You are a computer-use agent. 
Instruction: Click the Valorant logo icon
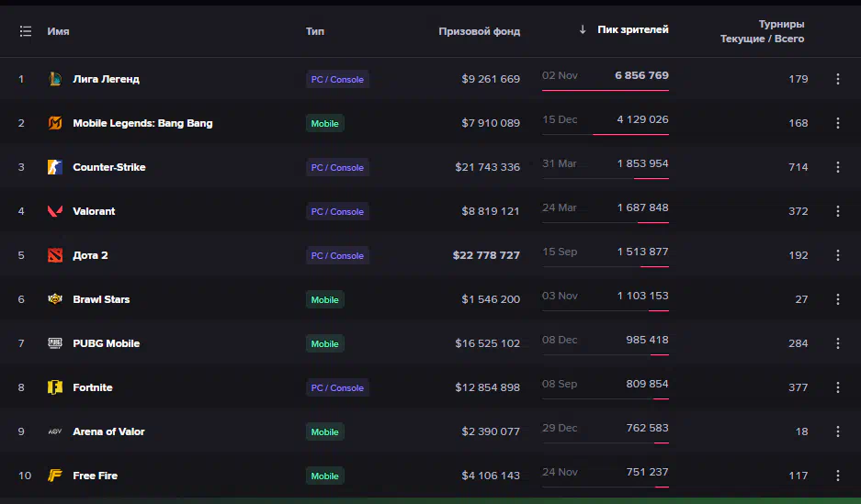55,211
